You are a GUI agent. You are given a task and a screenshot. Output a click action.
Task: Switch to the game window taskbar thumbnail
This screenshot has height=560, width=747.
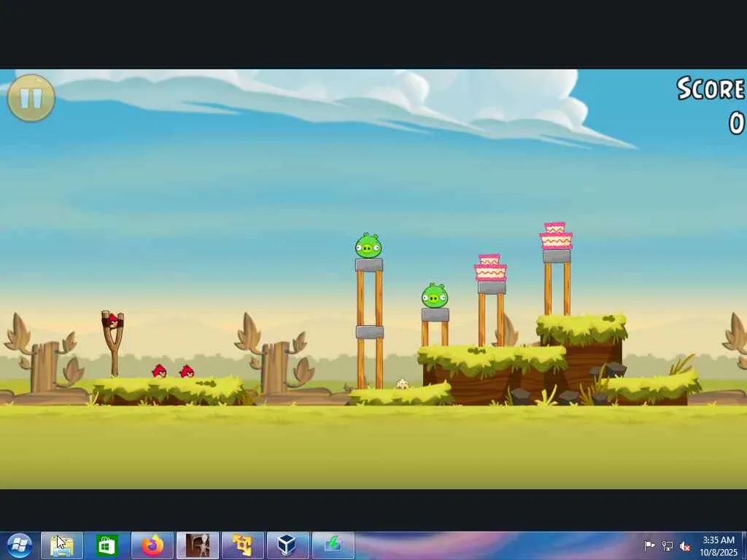197,545
